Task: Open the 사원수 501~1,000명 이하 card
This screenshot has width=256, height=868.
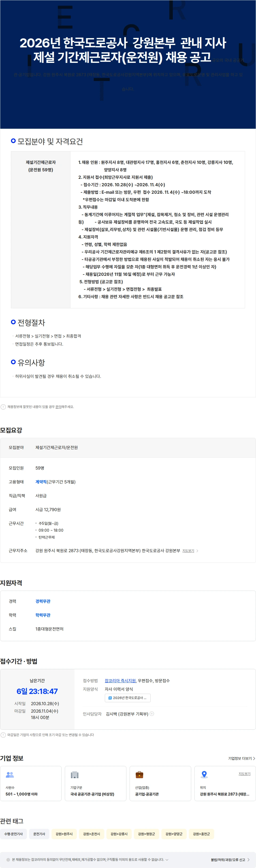Action: (31, 784)
